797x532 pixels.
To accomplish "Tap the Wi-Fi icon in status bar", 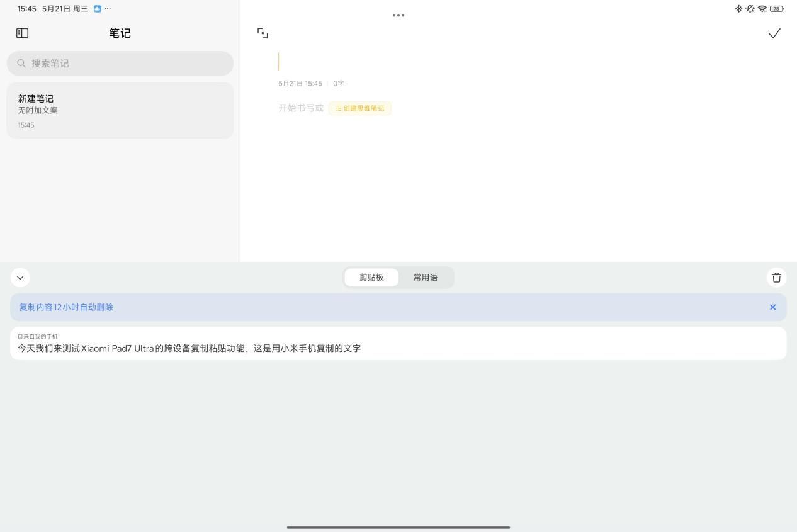I will tap(762, 9).
